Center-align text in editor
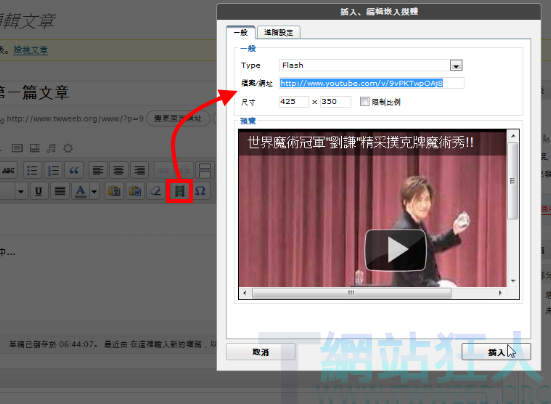The height and width of the screenshot is (404, 551). [x=118, y=171]
